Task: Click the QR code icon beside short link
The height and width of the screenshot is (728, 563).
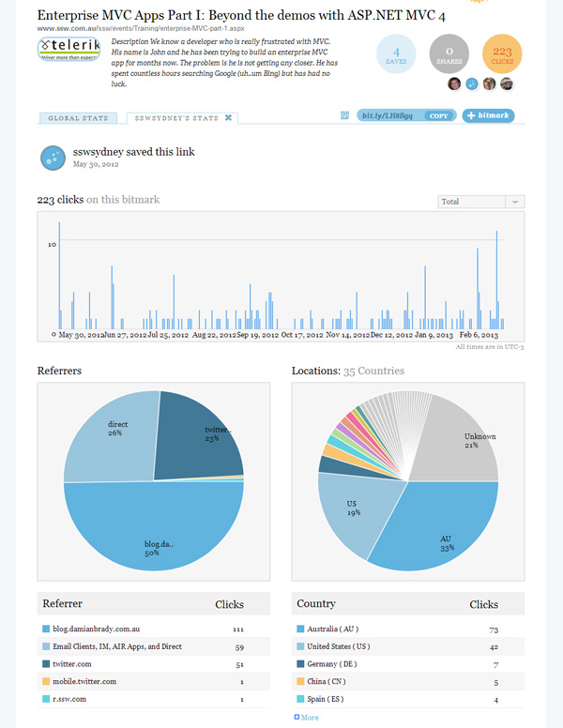Action: click(345, 115)
